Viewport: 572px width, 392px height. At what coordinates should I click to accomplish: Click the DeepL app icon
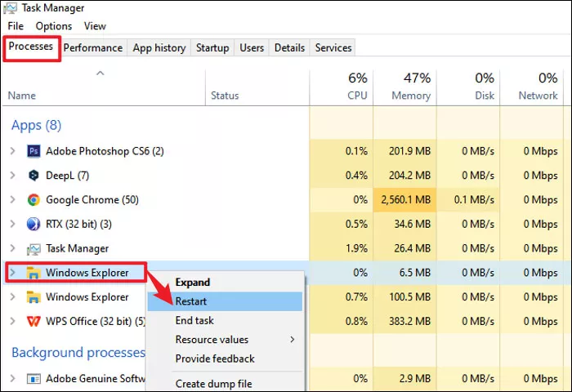[x=34, y=176]
